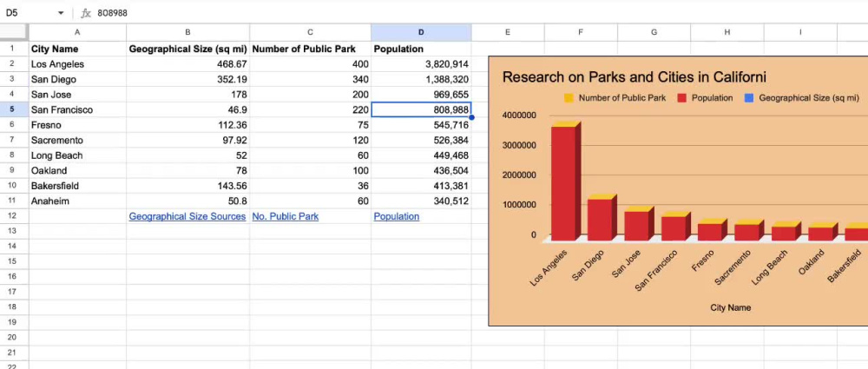Open the Population source link
Image resolution: width=868 pixels, height=369 pixels.
(x=397, y=216)
